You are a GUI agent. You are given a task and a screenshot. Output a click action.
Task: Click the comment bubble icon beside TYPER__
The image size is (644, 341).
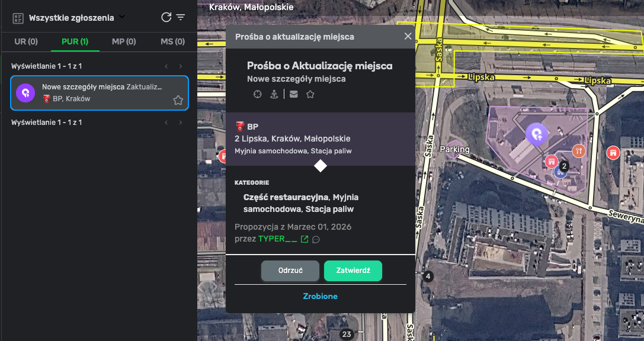click(316, 239)
